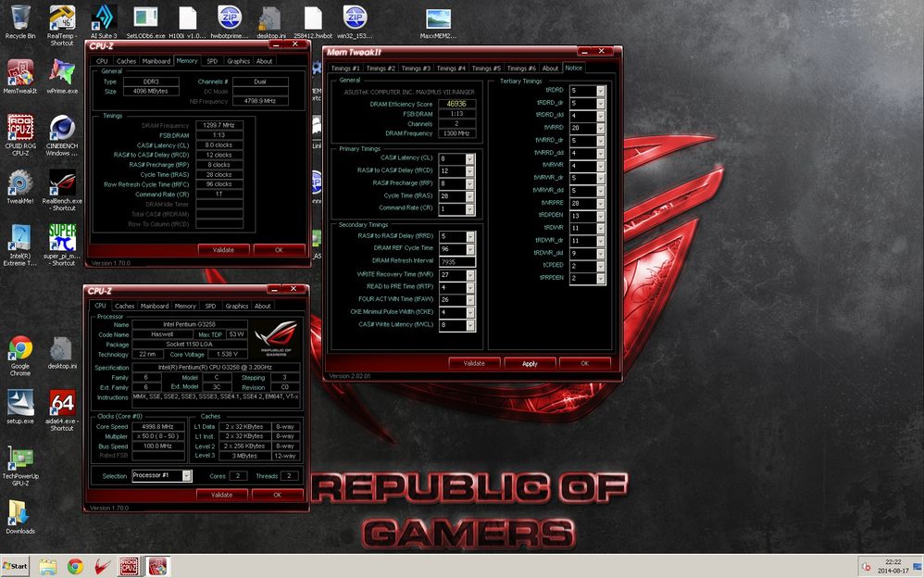The image size is (924, 578).
Task: Switch to ROG CPU-Z in the taskbar
Action: click(129, 567)
